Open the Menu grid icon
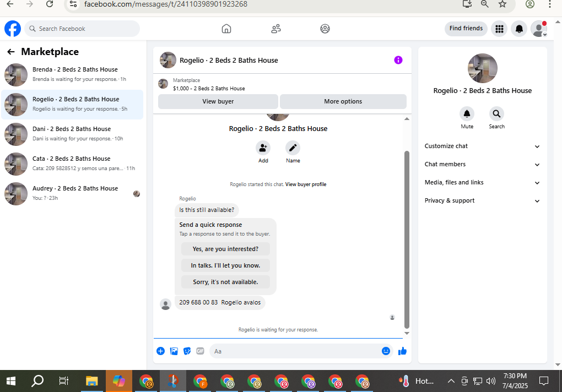 tap(499, 29)
